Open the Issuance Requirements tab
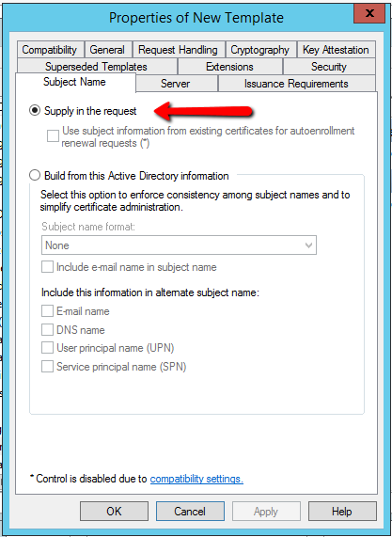The image size is (392, 537). pos(296,84)
